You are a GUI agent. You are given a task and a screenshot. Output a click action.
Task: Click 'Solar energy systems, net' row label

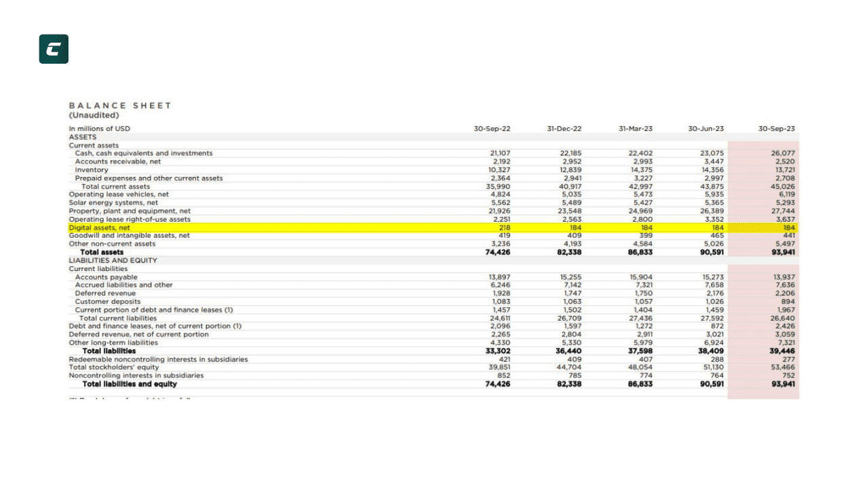113,203
